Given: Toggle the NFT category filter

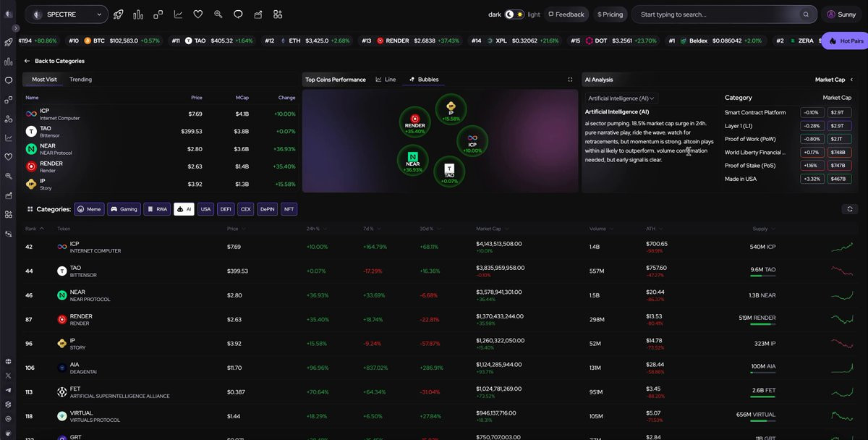Looking at the screenshot, I should [x=289, y=209].
